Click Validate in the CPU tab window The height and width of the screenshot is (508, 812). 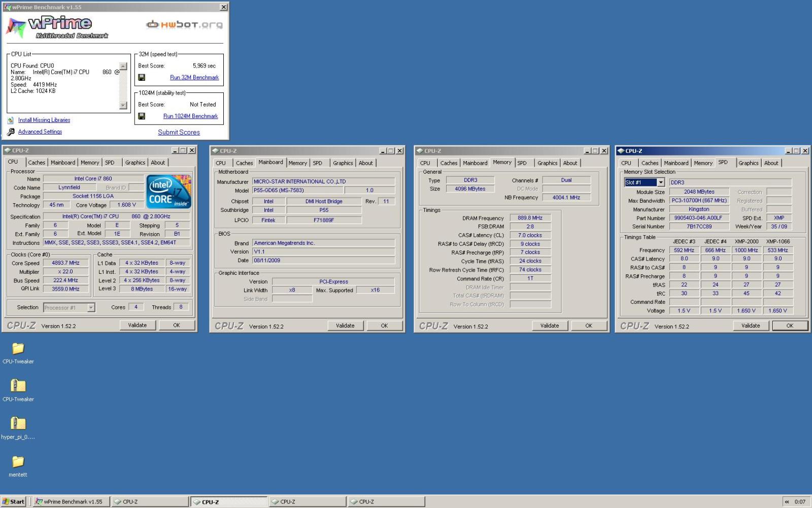click(138, 325)
